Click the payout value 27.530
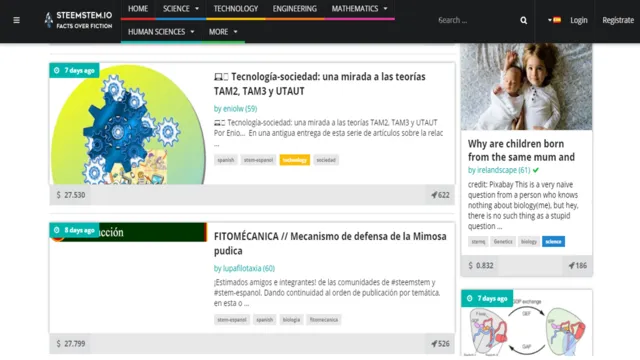Viewport: 640px width, 360px height. point(75,195)
